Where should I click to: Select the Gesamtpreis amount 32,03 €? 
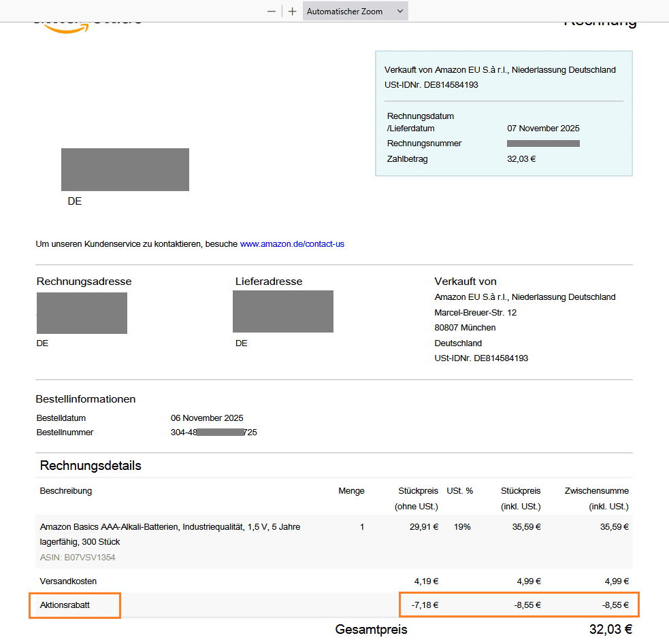610,629
